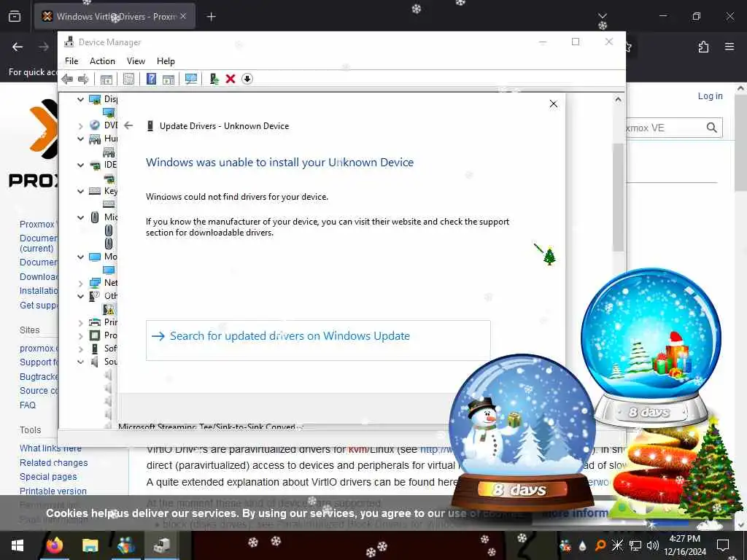Open the View menu in Device Manager
This screenshot has height=560, width=747.
point(136,61)
